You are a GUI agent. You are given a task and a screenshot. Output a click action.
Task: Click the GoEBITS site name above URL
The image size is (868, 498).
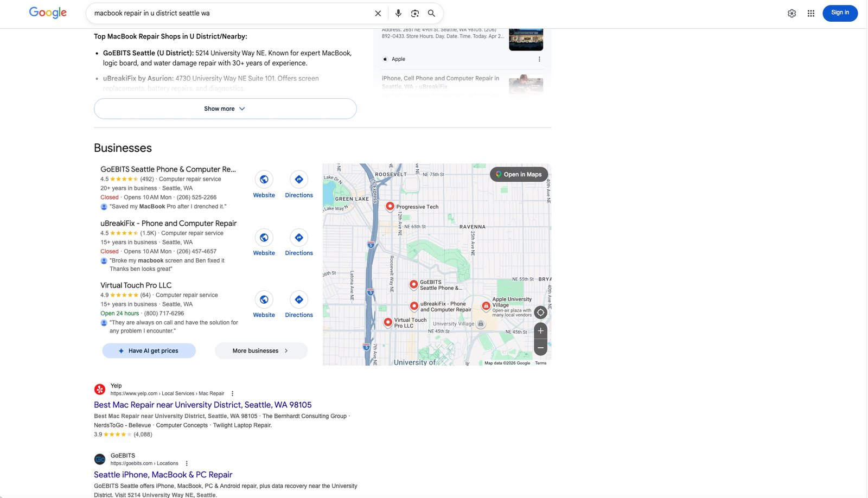click(x=123, y=456)
